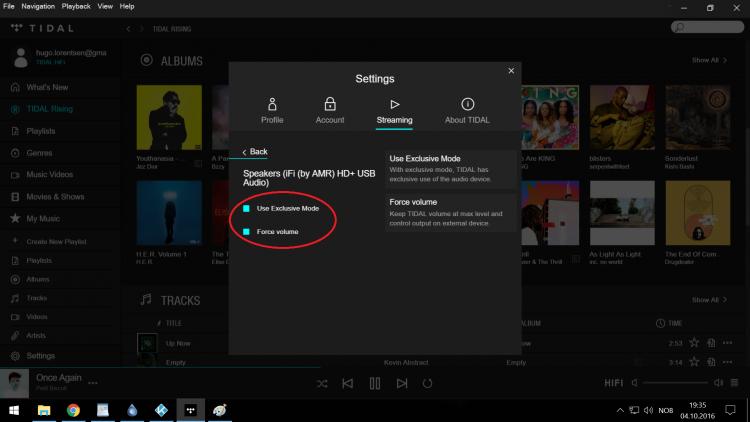Select the Streaming settings tab
The width and height of the screenshot is (750, 422).
[394, 111]
